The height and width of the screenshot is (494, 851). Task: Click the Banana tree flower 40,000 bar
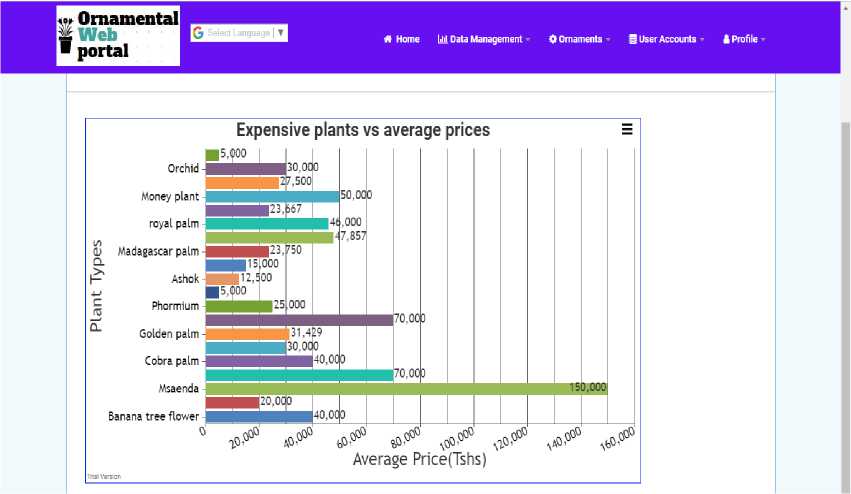tap(259, 416)
